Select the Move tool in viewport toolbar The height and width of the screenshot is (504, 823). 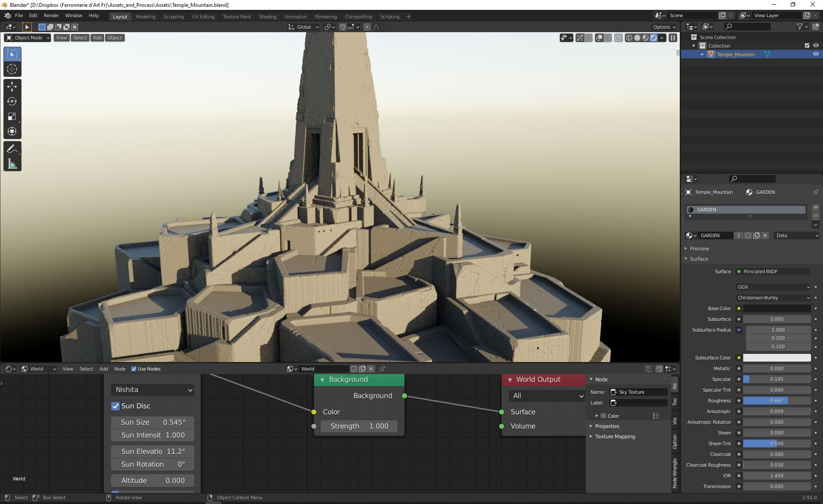pyautogui.click(x=12, y=87)
